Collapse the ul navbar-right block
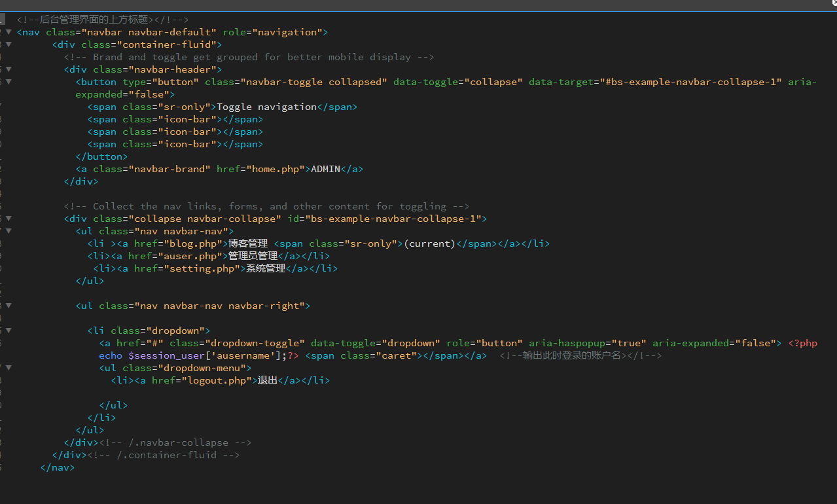This screenshot has width=837, height=504. pos(9,306)
